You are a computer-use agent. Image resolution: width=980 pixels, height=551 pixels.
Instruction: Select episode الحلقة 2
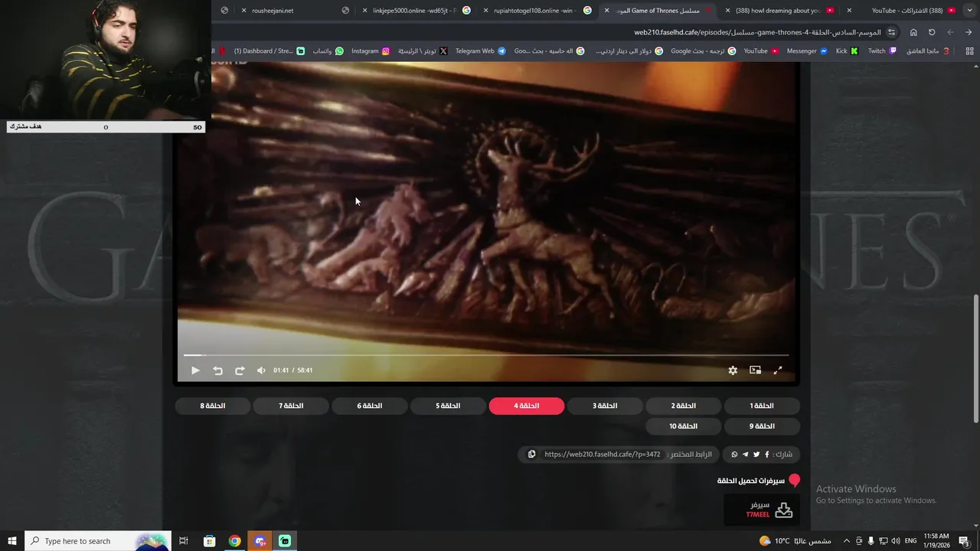click(x=683, y=406)
